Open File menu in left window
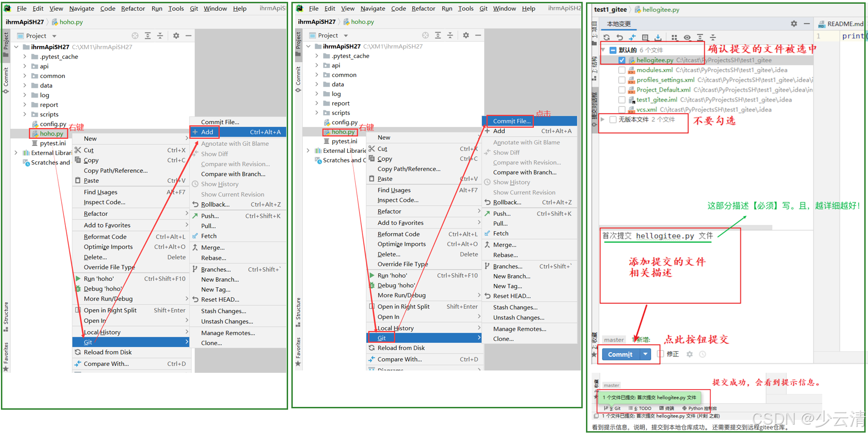The image size is (868, 434). pyautogui.click(x=22, y=8)
